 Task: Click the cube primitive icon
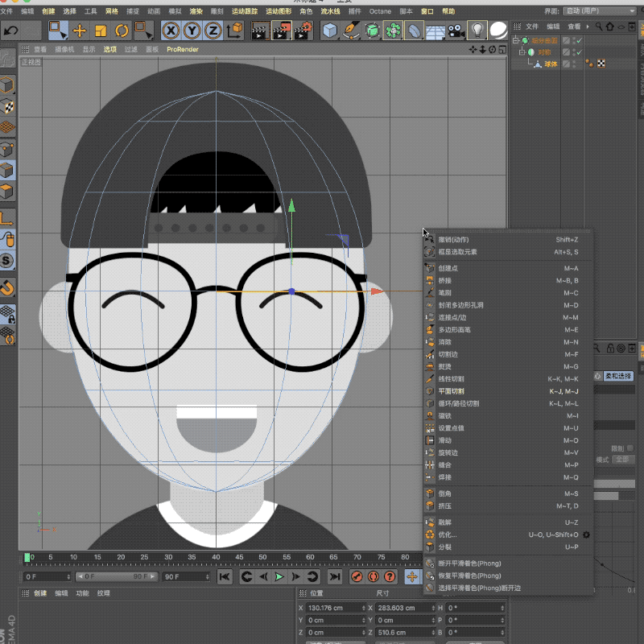tap(330, 31)
